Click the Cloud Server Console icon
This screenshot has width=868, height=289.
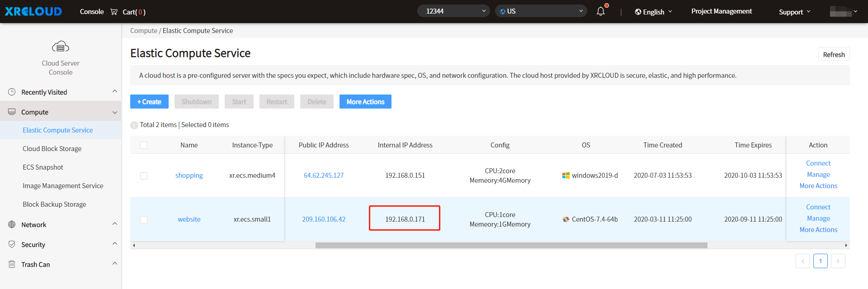click(61, 47)
